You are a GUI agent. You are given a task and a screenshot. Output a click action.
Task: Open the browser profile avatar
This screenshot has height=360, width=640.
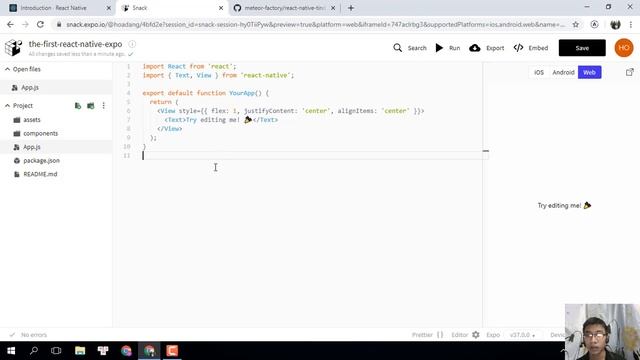(x=615, y=24)
